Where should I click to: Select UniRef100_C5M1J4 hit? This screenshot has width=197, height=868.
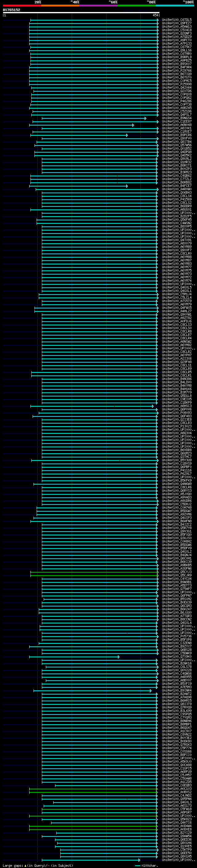tap(176, 294)
